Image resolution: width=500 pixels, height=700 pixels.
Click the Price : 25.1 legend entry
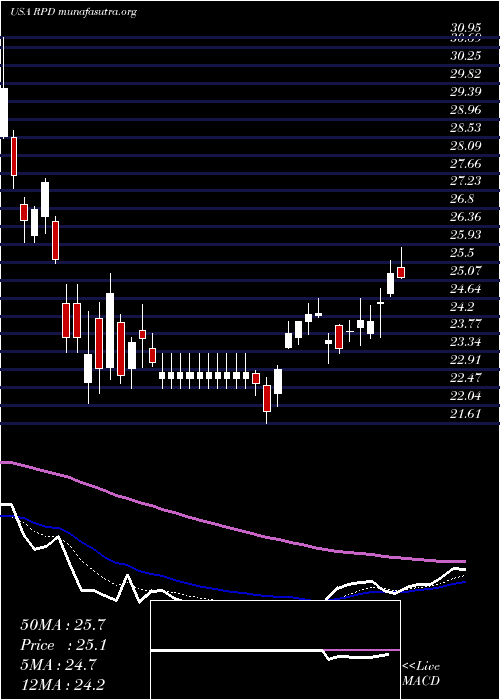(63, 645)
